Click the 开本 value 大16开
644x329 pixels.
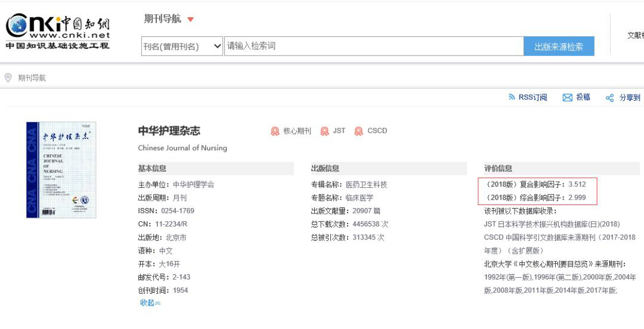tap(169, 264)
